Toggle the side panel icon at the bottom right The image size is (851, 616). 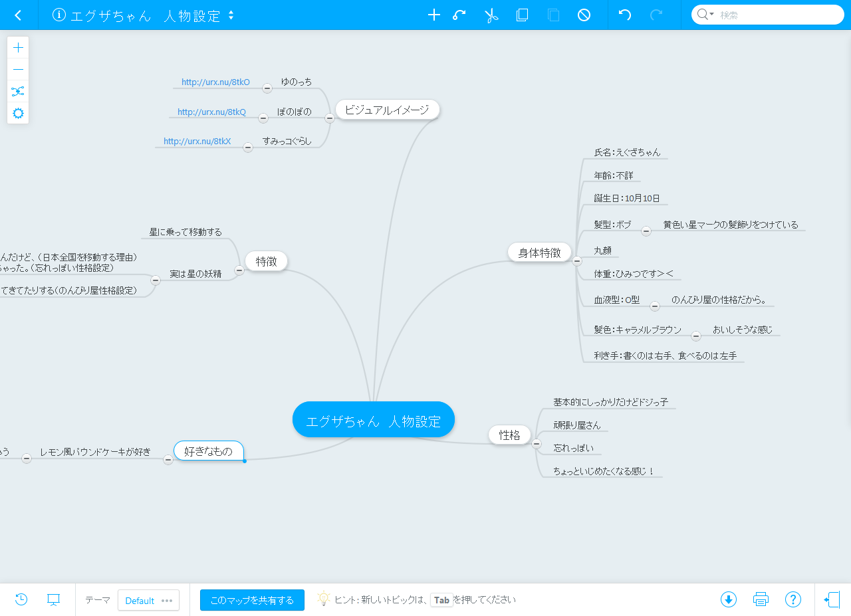pos(832,599)
